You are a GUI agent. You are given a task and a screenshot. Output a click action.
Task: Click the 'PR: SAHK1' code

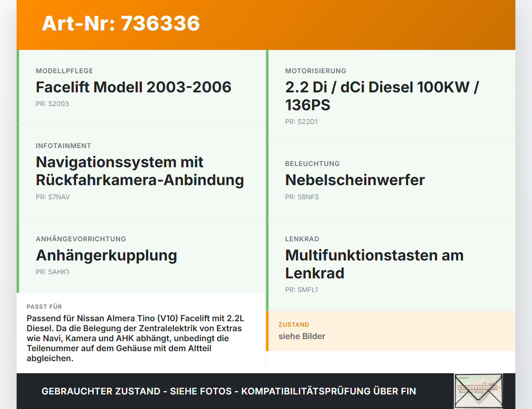point(52,272)
